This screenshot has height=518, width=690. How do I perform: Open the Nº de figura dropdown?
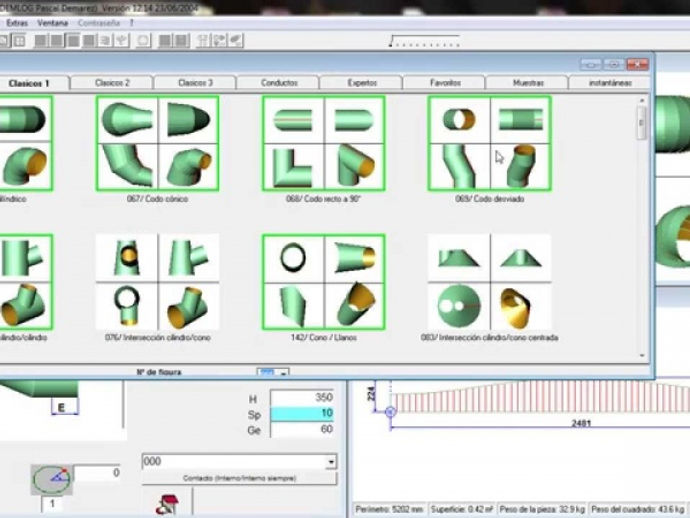[x=283, y=373]
